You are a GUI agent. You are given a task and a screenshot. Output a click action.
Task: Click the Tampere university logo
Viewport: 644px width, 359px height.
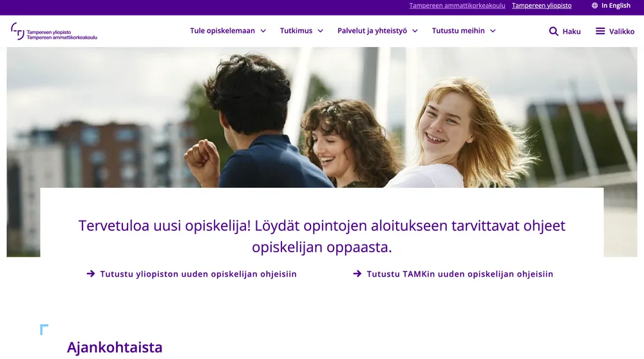(x=54, y=31)
